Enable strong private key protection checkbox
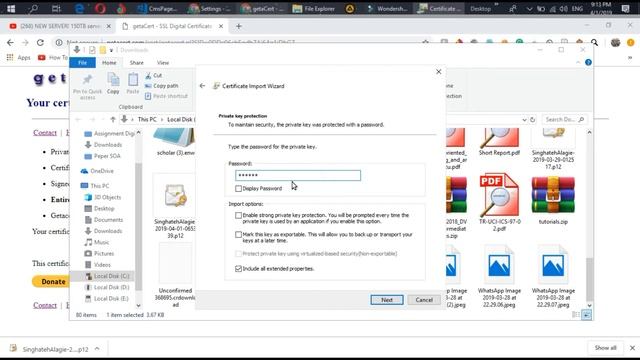This screenshot has width=640, height=360. click(238, 215)
